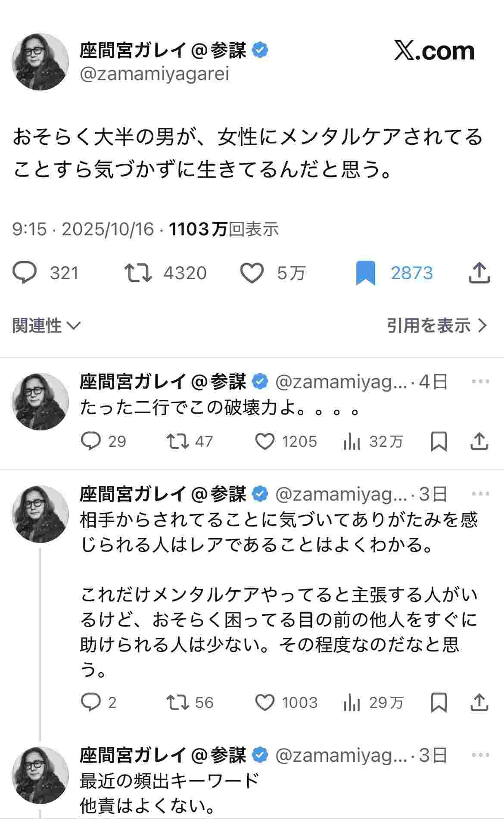Share the reply with 29万 views
This screenshot has width=504, height=829.
(x=479, y=702)
